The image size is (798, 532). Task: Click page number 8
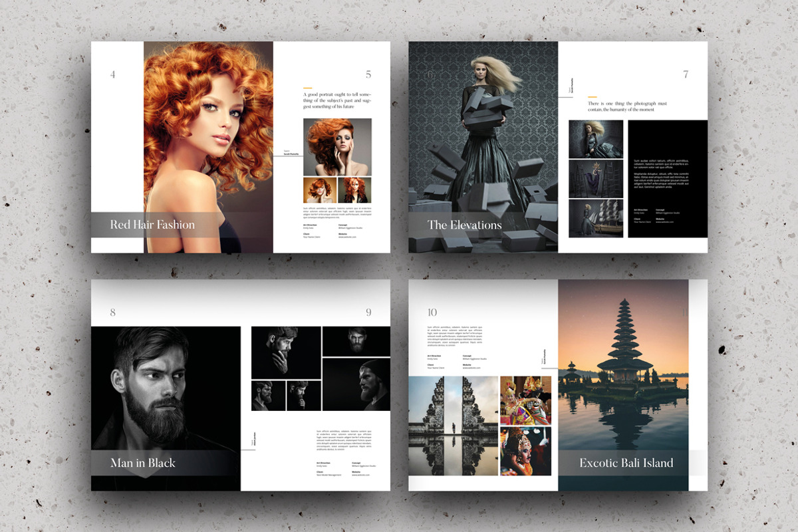pos(113,313)
